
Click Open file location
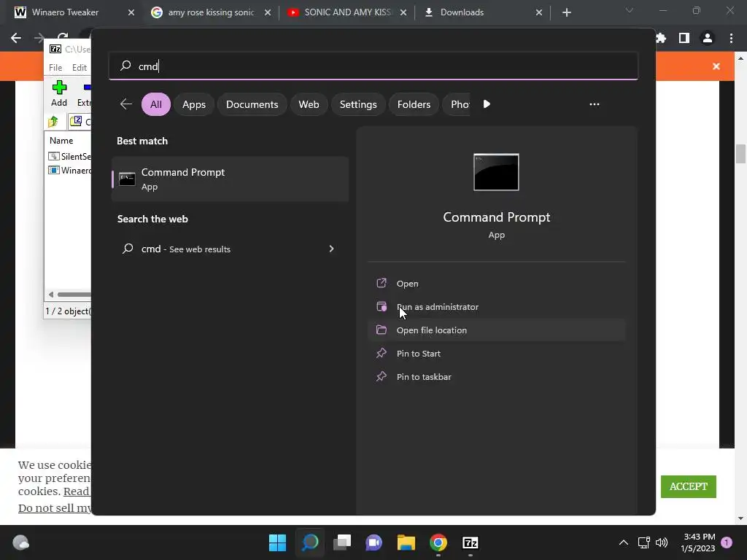pos(496,330)
